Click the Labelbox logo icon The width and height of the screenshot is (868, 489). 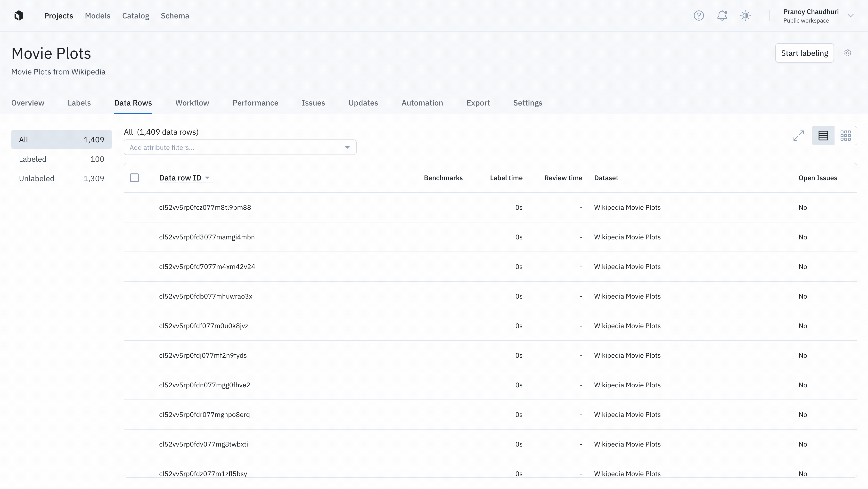pos(19,16)
